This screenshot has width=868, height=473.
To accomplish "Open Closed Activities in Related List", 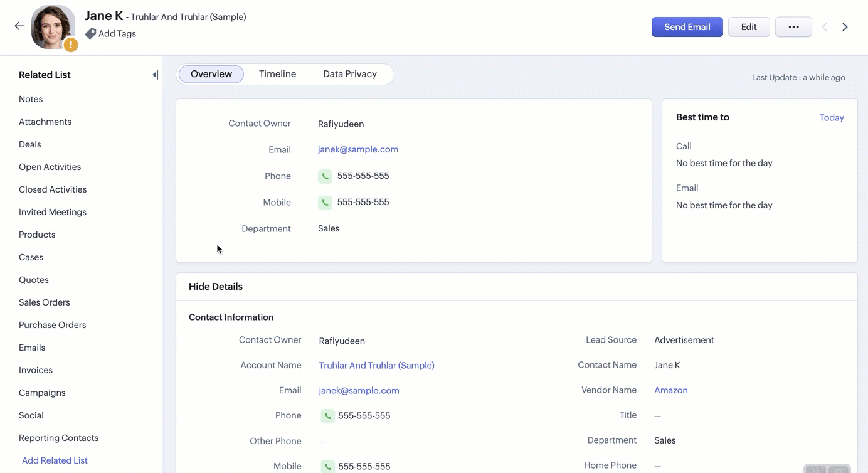I will pyautogui.click(x=53, y=189).
